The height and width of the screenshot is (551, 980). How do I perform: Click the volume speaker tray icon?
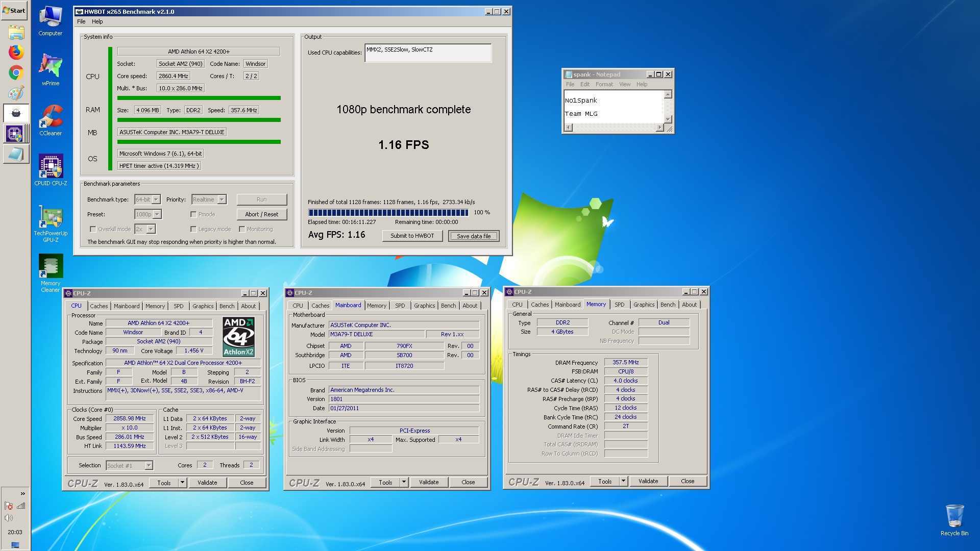pos(9,518)
